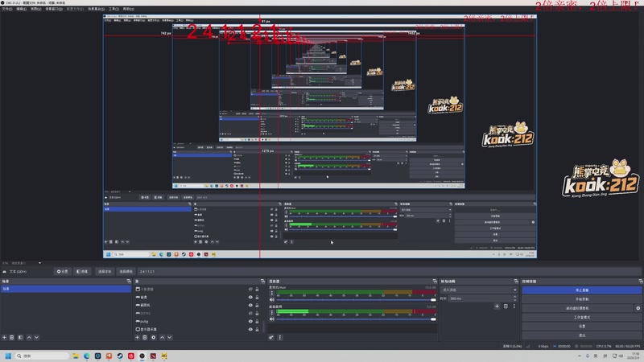Remove the transition using trash icon
Image resolution: width=644 pixels, height=362 pixels.
[506, 306]
